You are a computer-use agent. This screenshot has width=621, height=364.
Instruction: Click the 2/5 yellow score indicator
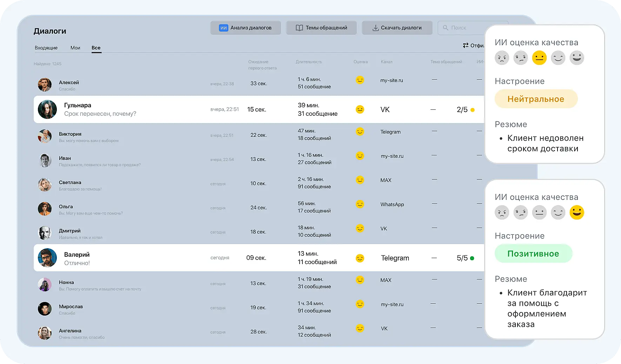coord(465,110)
